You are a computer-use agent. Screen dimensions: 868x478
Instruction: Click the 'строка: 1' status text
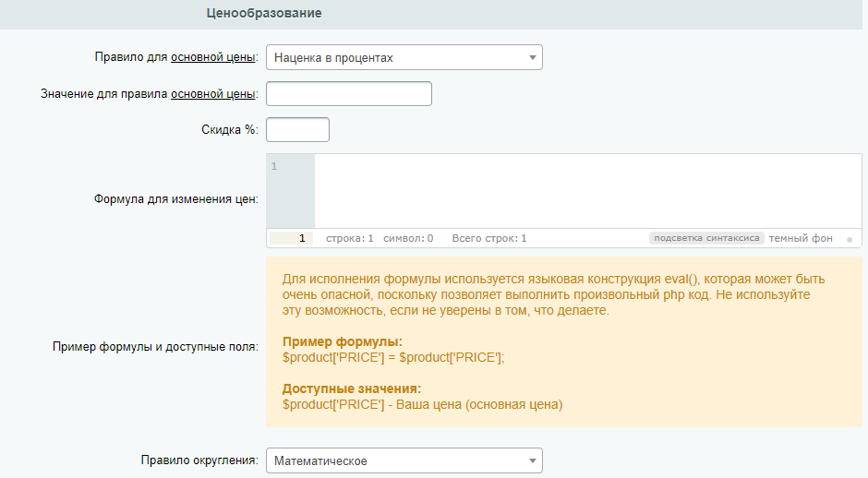pos(350,238)
